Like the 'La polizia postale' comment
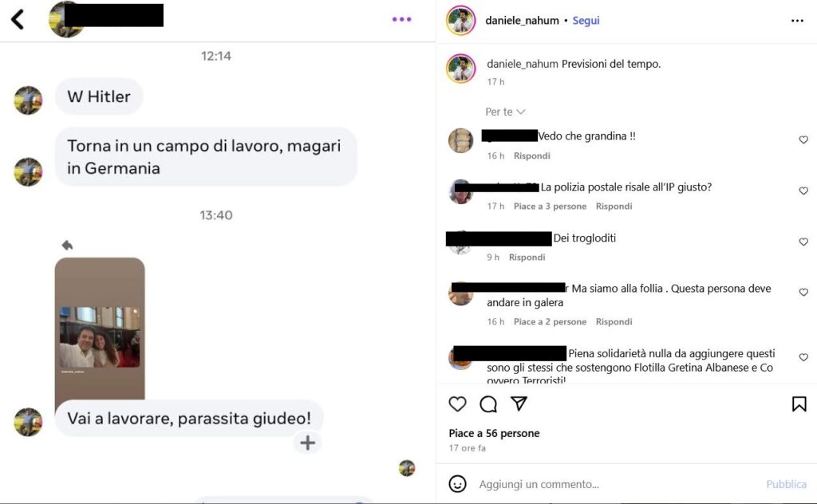This screenshot has width=817, height=504. [x=803, y=191]
